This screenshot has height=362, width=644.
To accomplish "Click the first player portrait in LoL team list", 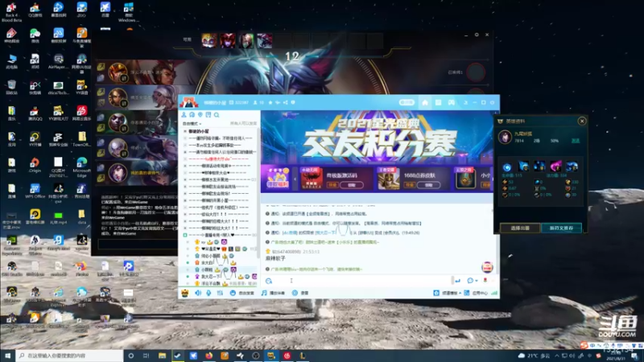I will 118,72.
